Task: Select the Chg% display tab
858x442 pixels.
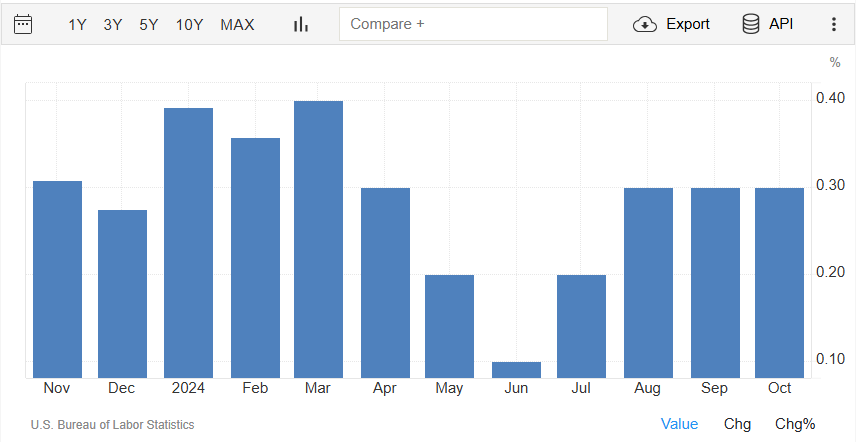Action: point(795,424)
